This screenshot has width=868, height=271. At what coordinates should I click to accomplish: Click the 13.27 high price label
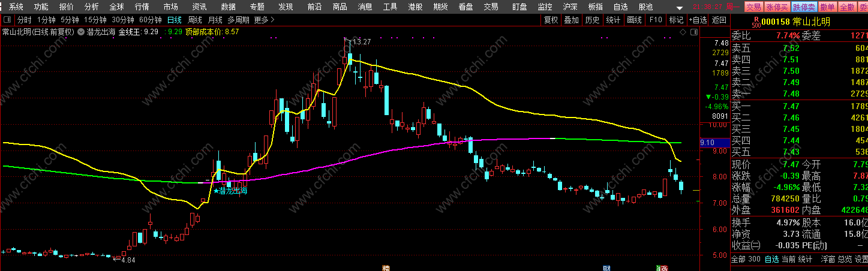click(361, 41)
